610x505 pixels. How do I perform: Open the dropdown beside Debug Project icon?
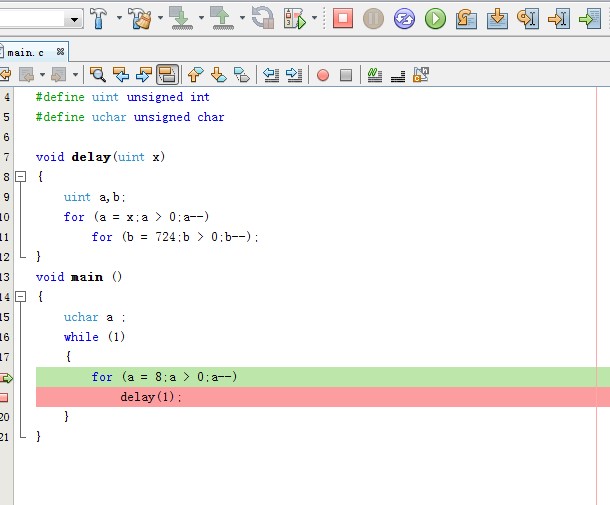314,18
